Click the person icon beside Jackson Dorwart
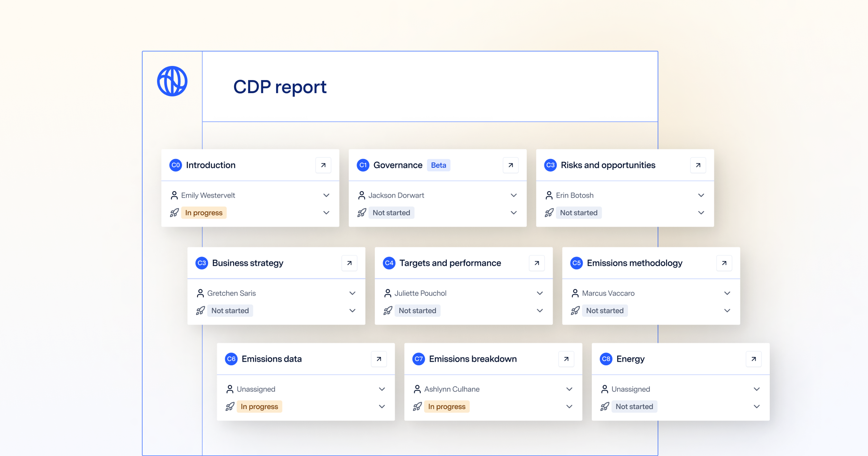The height and width of the screenshot is (456, 868). (x=362, y=195)
